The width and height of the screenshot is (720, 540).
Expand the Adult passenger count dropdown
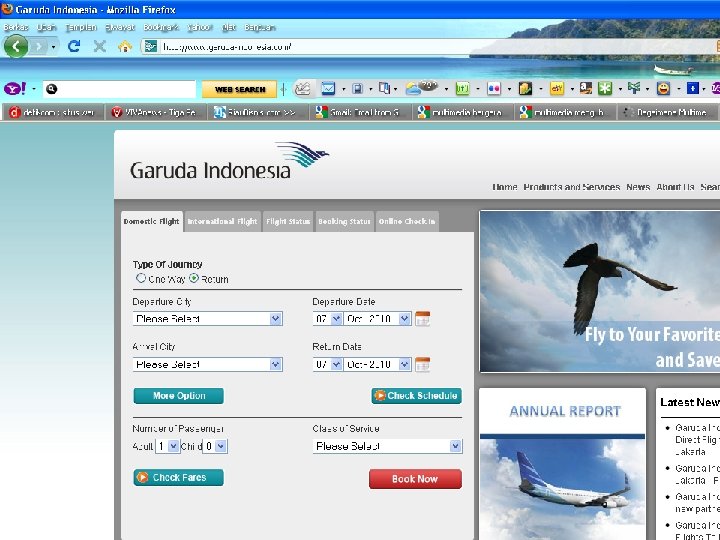pos(168,446)
